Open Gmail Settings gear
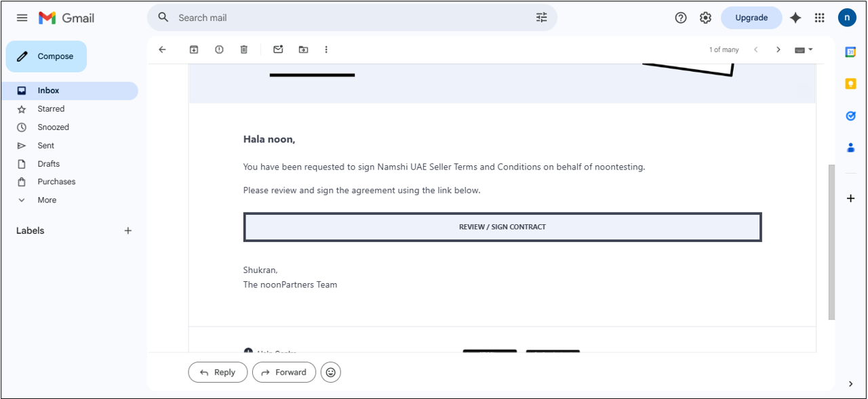The width and height of the screenshot is (868, 399). [x=705, y=18]
